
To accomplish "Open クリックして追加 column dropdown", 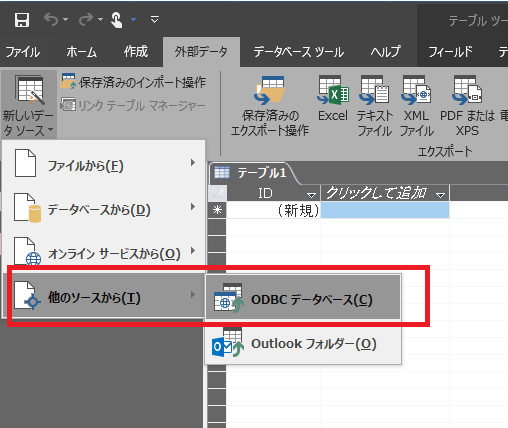I will click(x=440, y=195).
